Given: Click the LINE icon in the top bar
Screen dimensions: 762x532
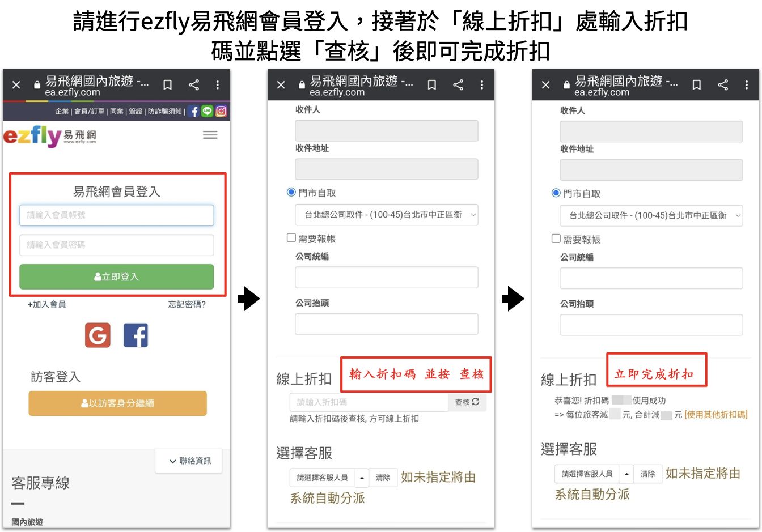Looking at the screenshot, I should coord(208,111).
